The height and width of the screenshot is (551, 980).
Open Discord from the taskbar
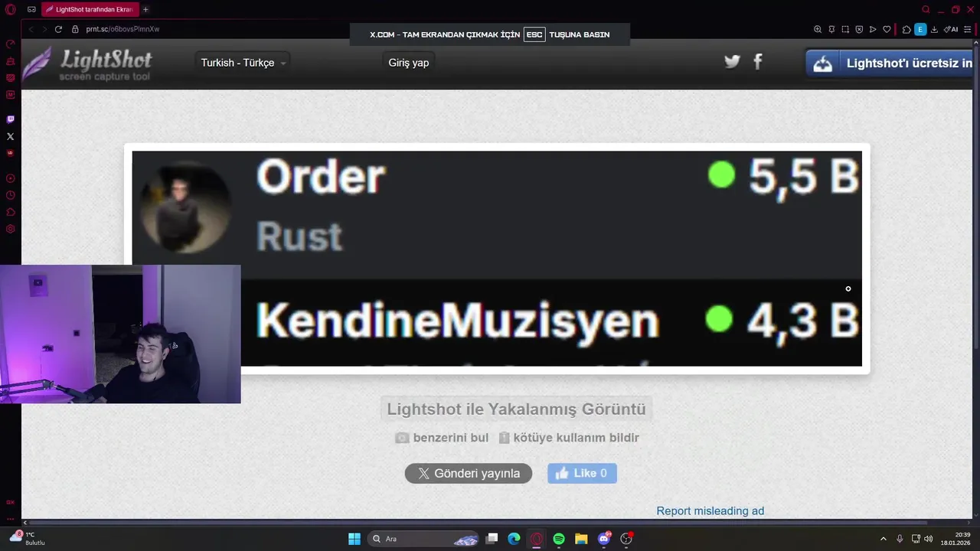pos(604,539)
